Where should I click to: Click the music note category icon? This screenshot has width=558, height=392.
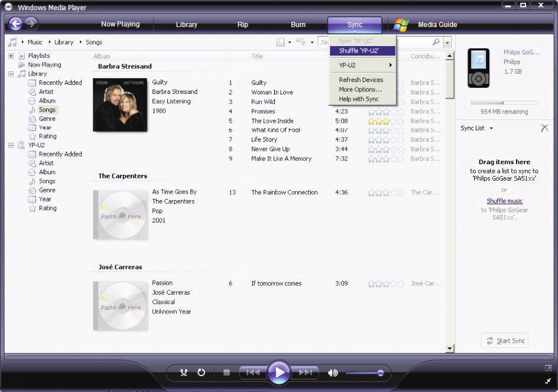point(12,43)
